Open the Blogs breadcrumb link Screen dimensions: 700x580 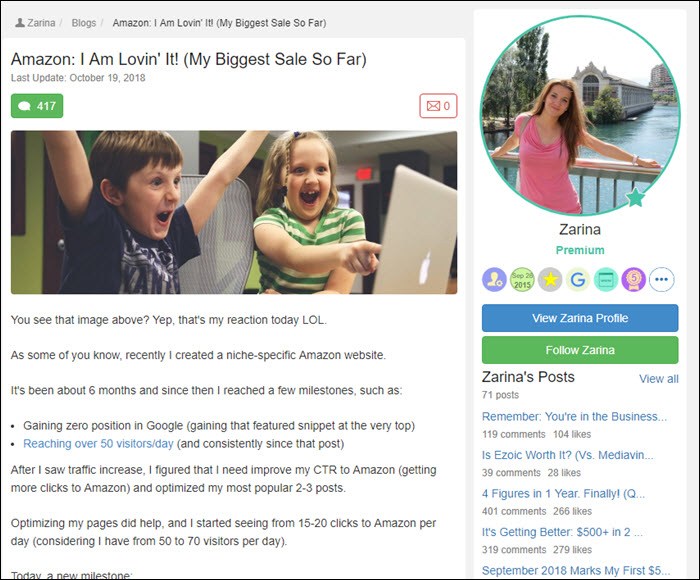tap(84, 23)
